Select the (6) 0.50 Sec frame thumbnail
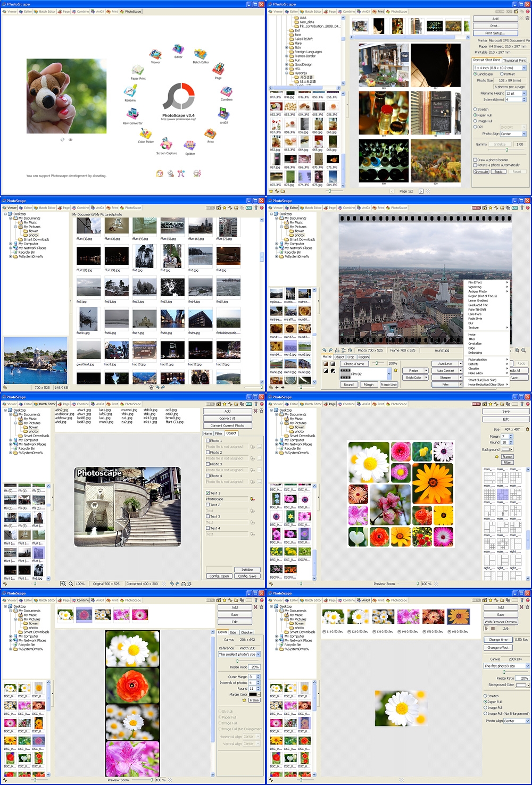The height and width of the screenshot is (785, 532). 458,616
